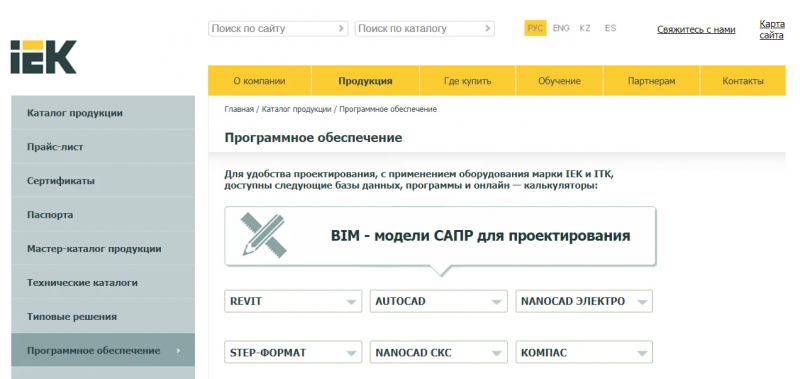Click the site search arrow icon
The height and width of the screenshot is (379, 800).
(341, 29)
